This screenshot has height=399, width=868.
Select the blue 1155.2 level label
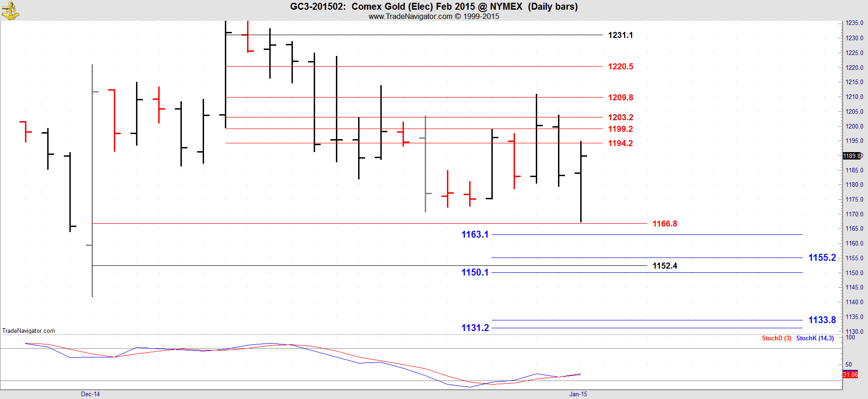click(x=822, y=258)
